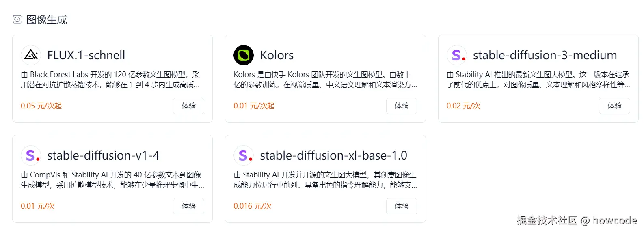This screenshot has width=644, height=233.
Task: Select the stable-diffusion-xl-base-1.0 title
Action: point(333,155)
